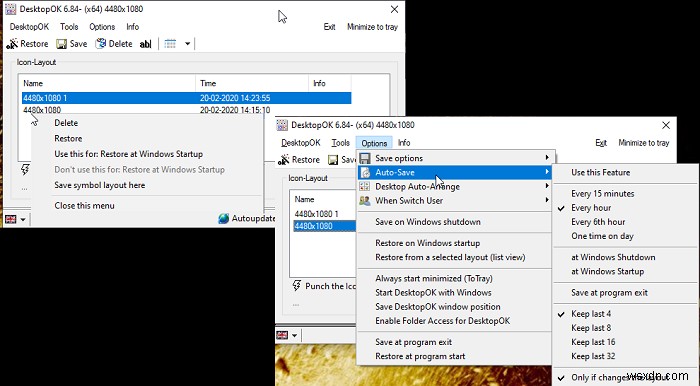
Task: Click UK flag language icon in front window
Action: point(282,335)
